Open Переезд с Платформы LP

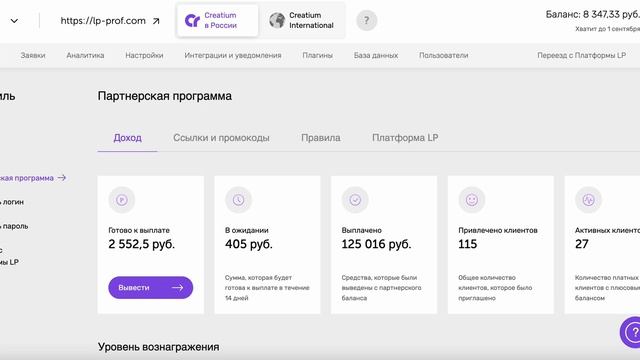tap(581, 56)
